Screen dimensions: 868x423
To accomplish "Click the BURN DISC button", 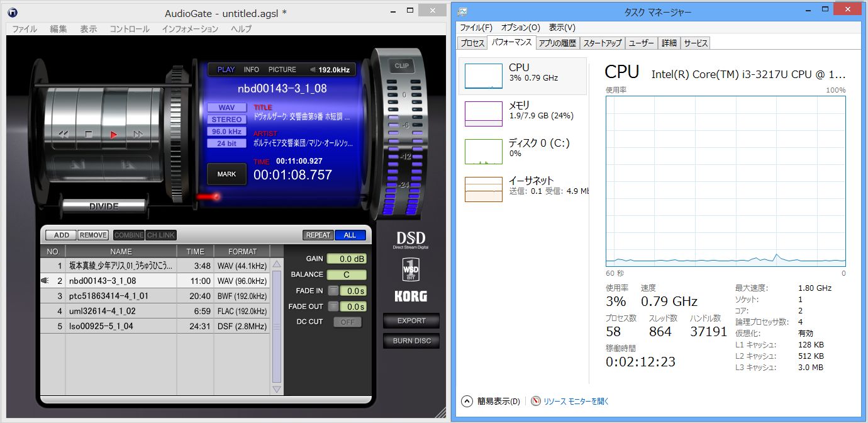I will click(x=411, y=341).
